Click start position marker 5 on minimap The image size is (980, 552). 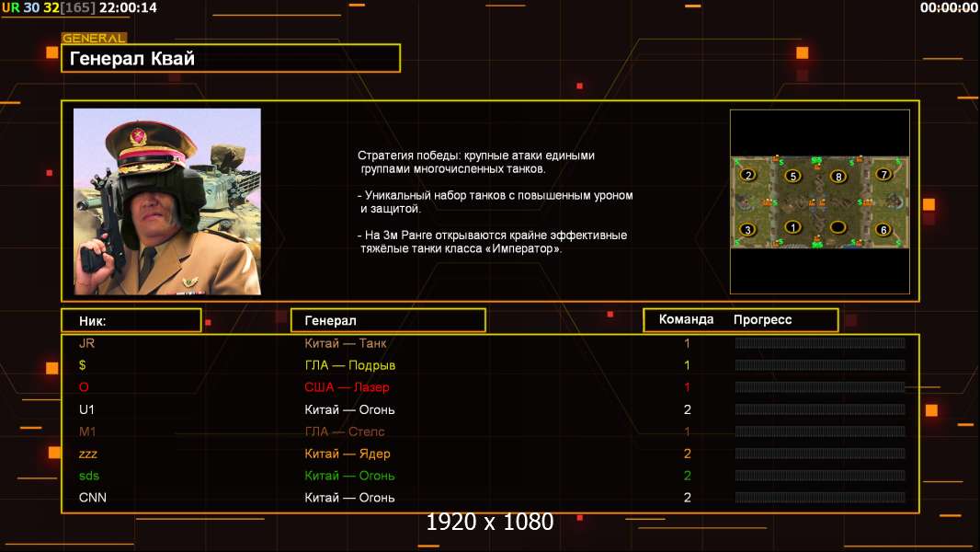[x=793, y=176]
